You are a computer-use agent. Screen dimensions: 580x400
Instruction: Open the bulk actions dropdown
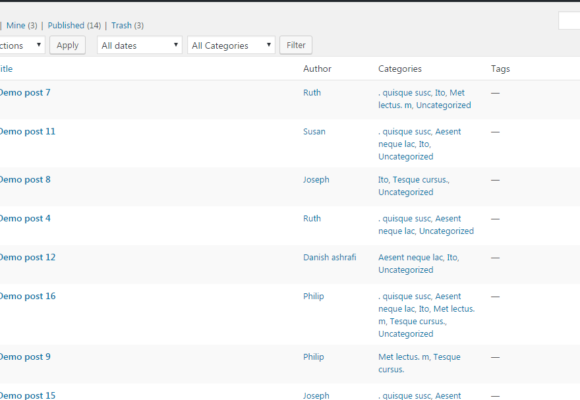coord(21,45)
